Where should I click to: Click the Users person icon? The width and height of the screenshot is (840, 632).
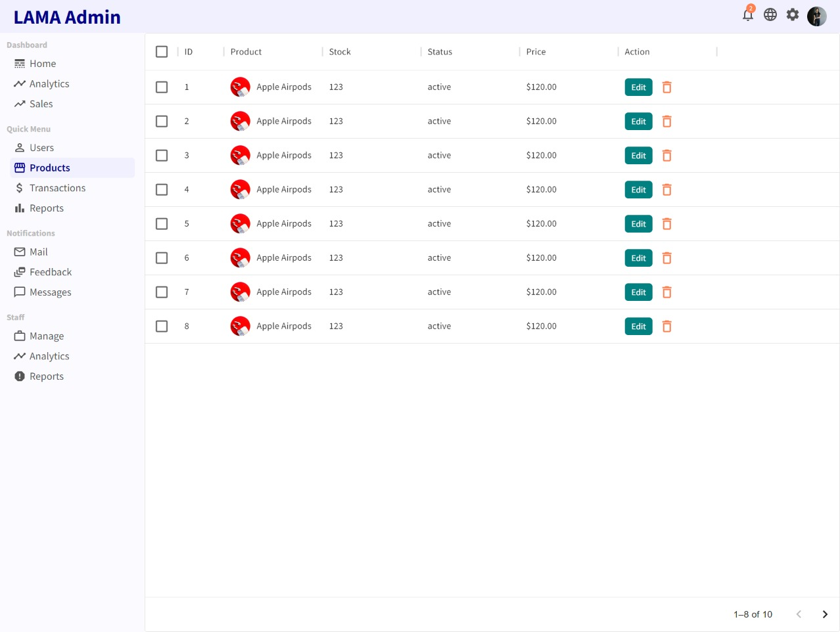pyautogui.click(x=20, y=148)
